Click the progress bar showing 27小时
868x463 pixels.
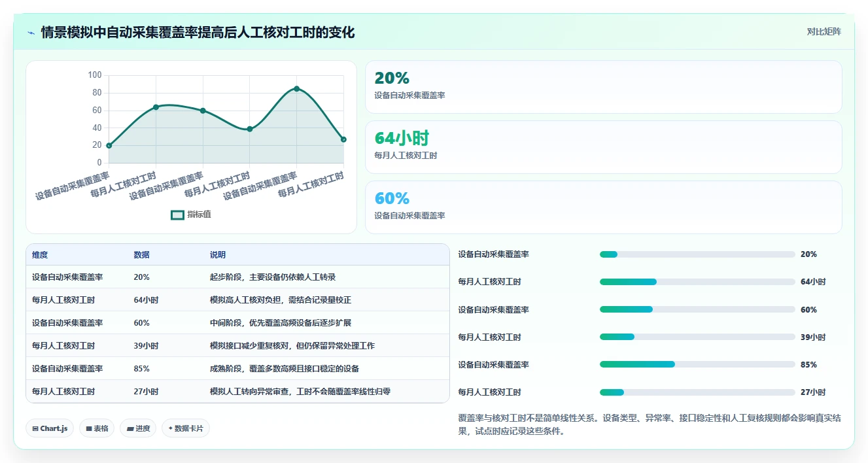(697, 392)
